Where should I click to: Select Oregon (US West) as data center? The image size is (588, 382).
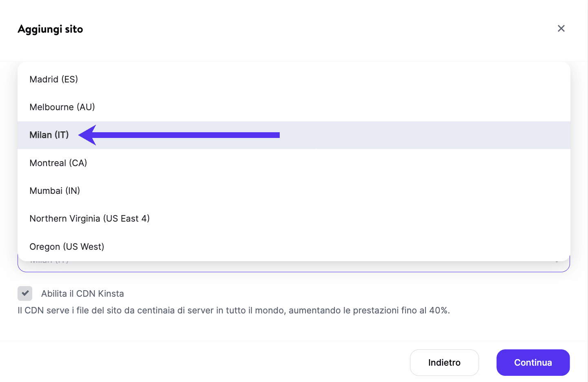[x=67, y=247]
